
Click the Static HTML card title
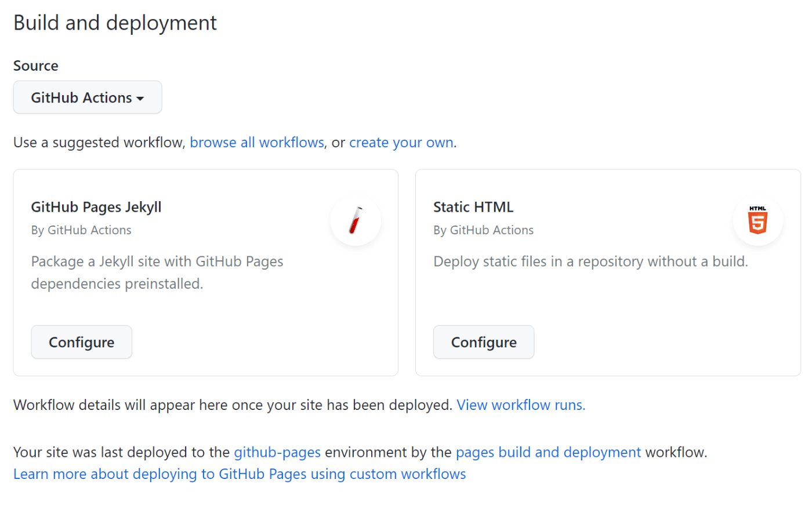[x=473, y=207]
